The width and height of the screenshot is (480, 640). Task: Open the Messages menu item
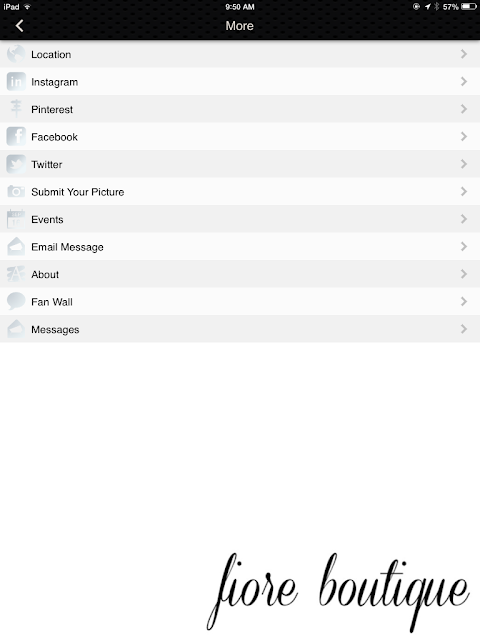coord(240,329)
